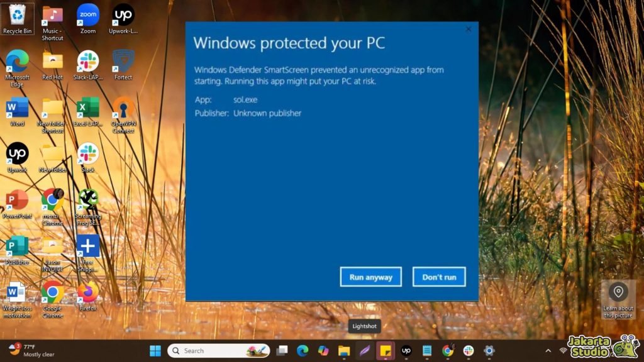
Task: Click the Run anyway button
Action: tap(370, 277)
